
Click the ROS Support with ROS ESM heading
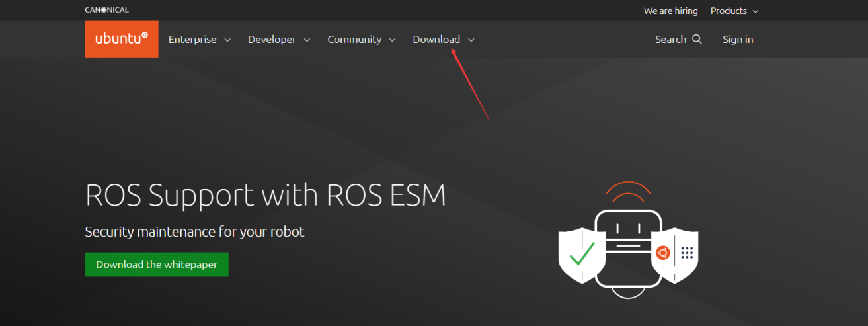click(265, 196)
